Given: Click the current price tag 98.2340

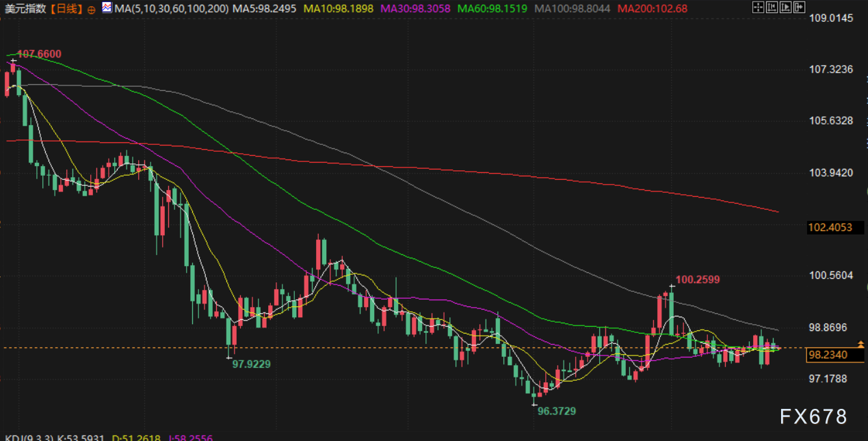Looking at the screenshot, I should tap(828, 355).
